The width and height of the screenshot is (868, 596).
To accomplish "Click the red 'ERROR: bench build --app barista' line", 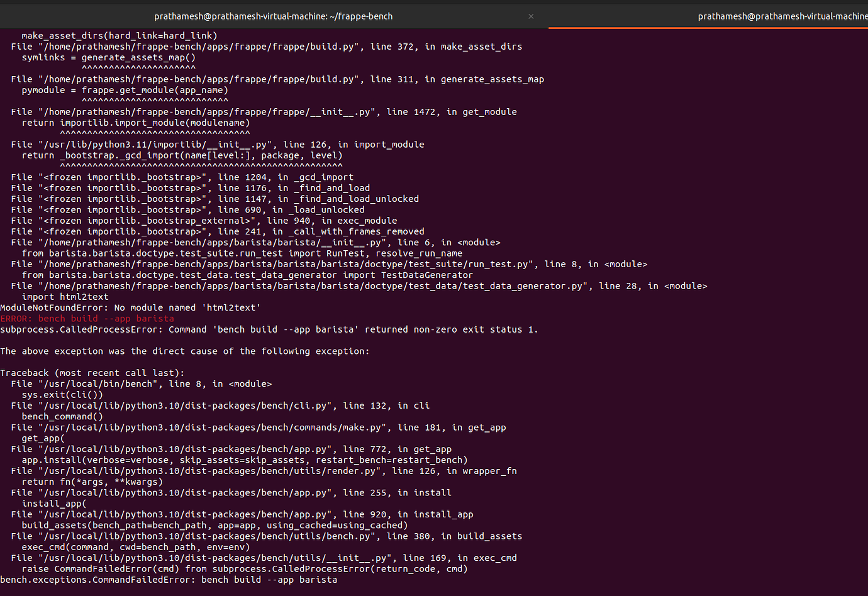I will pos(87,319).
